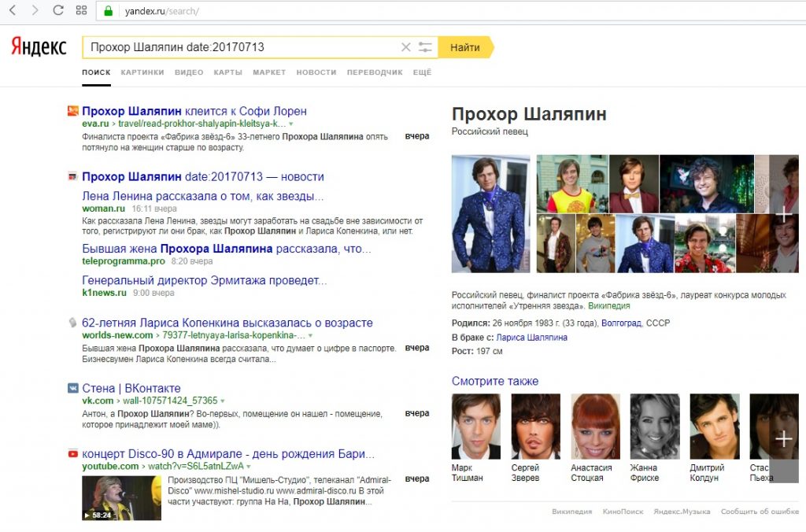Image resolution: width=806 pixels, height=532 pixels.
Task: Clear search query with X icon
Action: pos(406,47)
